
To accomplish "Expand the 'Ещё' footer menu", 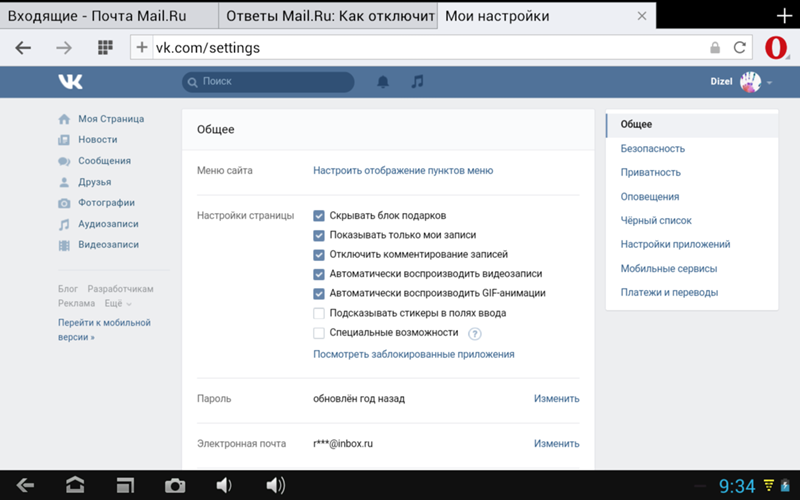I will (118, 303).
